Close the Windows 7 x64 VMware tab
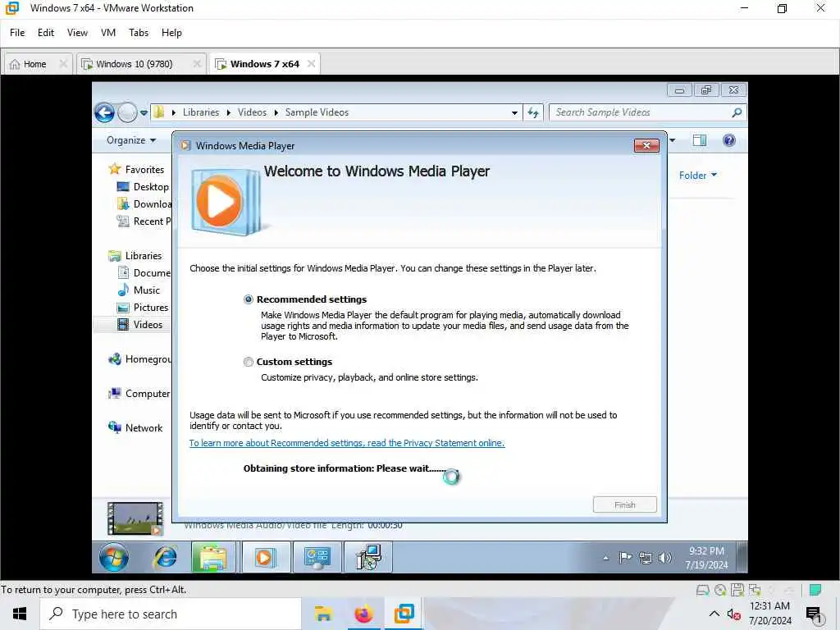Viewport: 840px width, 630px height. tap(311, 64)
